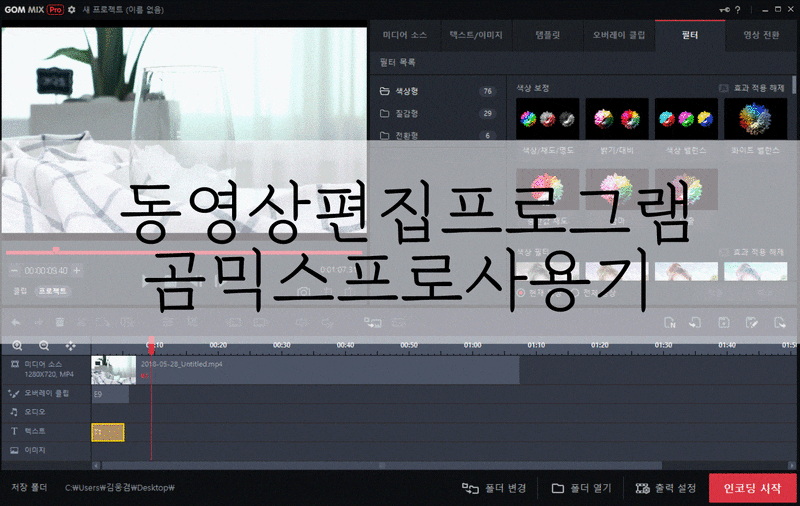Click trash delete icon in edit toolbar
The image size is (800, 506).
pos(60,322)
